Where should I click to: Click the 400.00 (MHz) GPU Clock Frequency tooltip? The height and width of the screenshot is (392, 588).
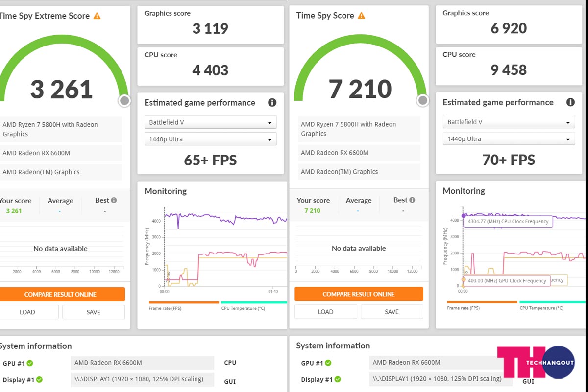[x=507, y=281]
